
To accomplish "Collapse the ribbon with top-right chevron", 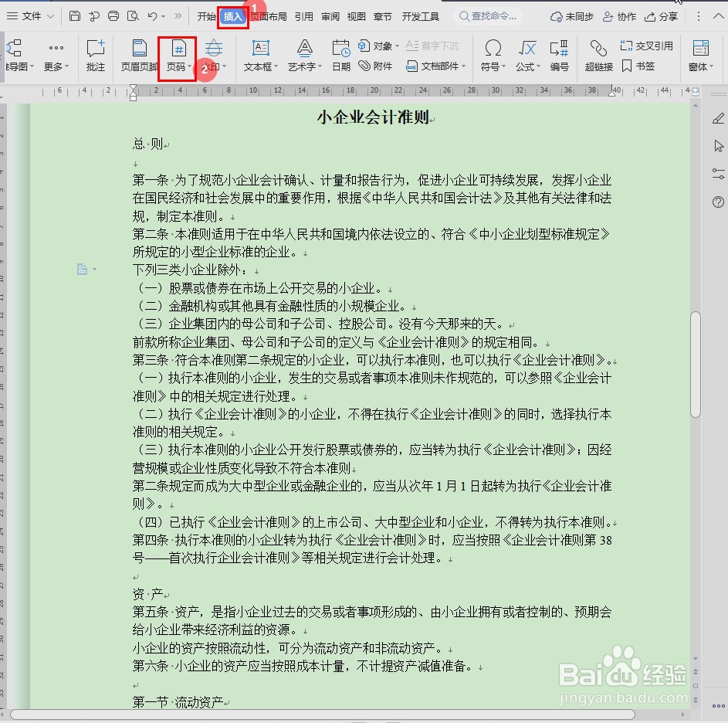I will pyautogui.click(x=718, y=16).
